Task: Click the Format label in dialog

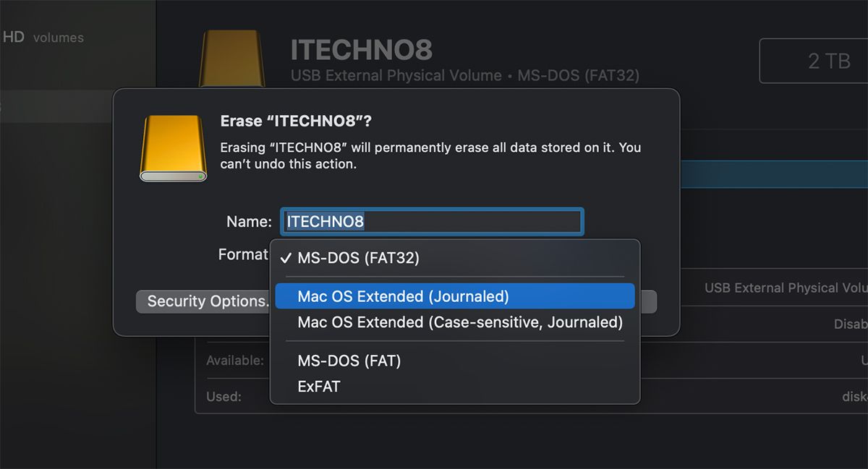Action: pos(243,254)
